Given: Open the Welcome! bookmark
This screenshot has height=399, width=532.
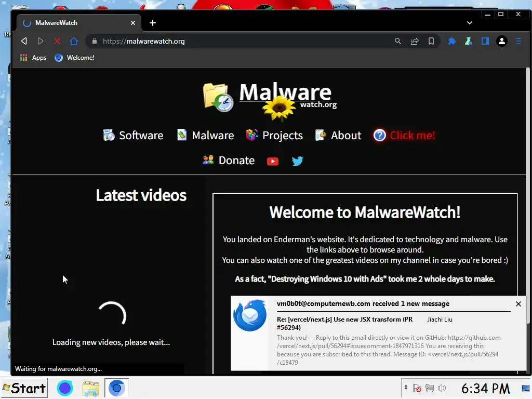Looking at the screenshot, I should coord(74,58).
